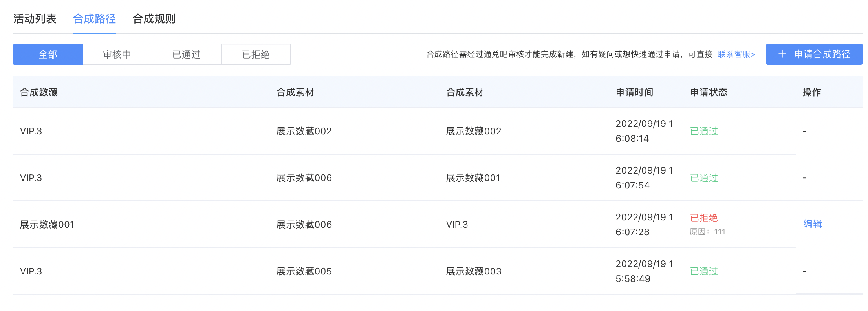Click the 合成数藏 column header
Screen dimensions: 868x311
39,92
